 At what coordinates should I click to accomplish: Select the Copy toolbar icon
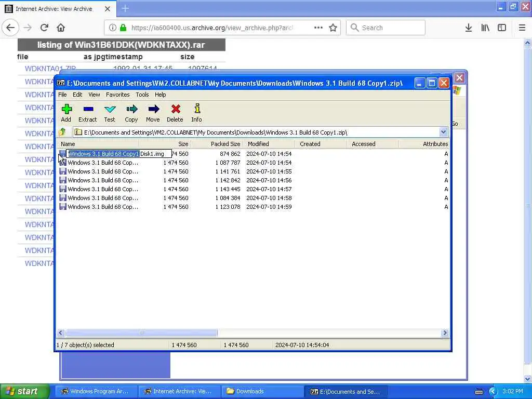(x=131, y=113)
